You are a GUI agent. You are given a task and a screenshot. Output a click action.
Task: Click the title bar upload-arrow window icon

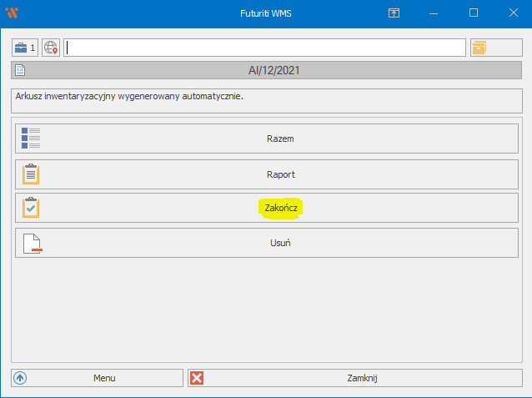[394, 13]
